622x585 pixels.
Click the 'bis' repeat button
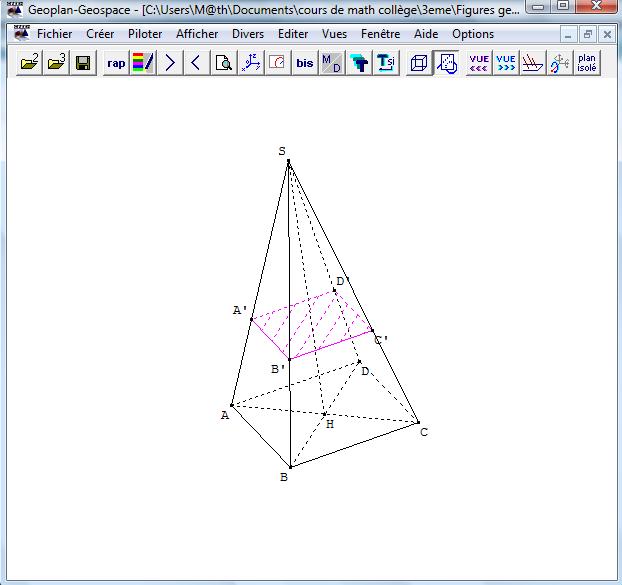(304, 63)
